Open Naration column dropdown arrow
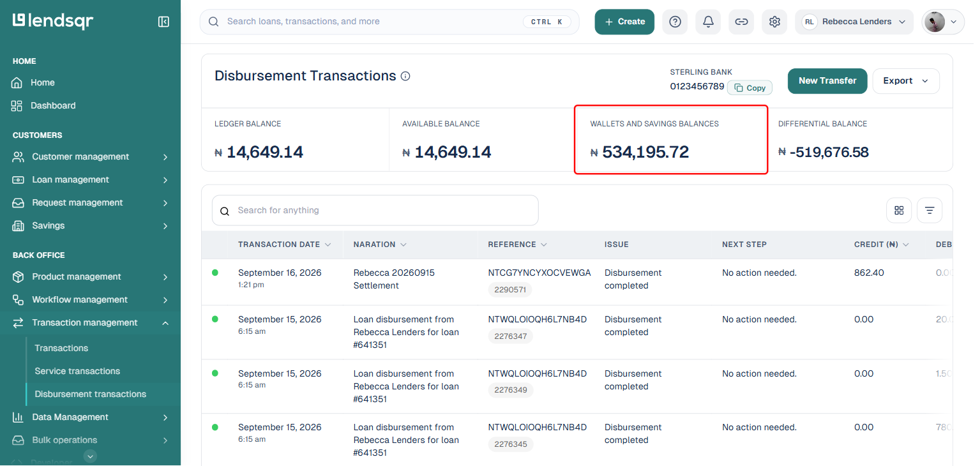Image resolution: width=980 pixels, height=466 pixels. pyautogui.click(x=403, y=244)
